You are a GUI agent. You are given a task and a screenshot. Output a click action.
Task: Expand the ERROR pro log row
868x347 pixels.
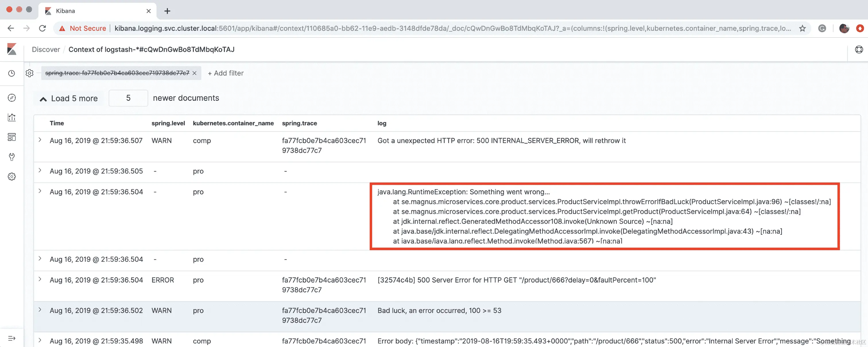[x=40, y=279]
